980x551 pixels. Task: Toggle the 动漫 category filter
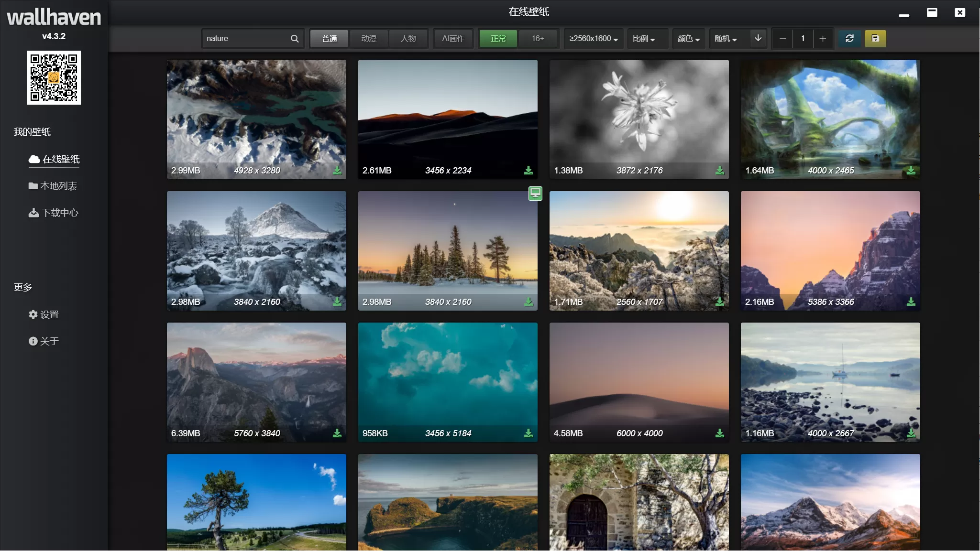369,39
